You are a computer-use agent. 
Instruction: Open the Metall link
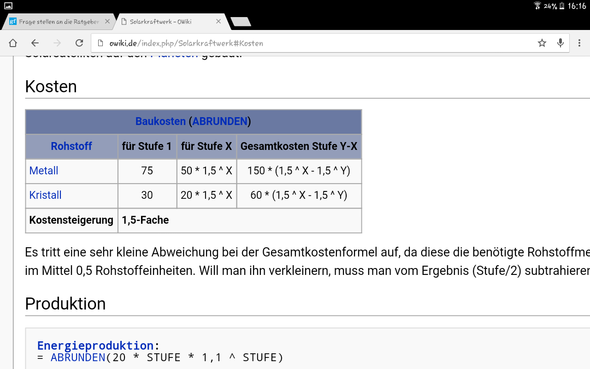[x=44, y=170]
